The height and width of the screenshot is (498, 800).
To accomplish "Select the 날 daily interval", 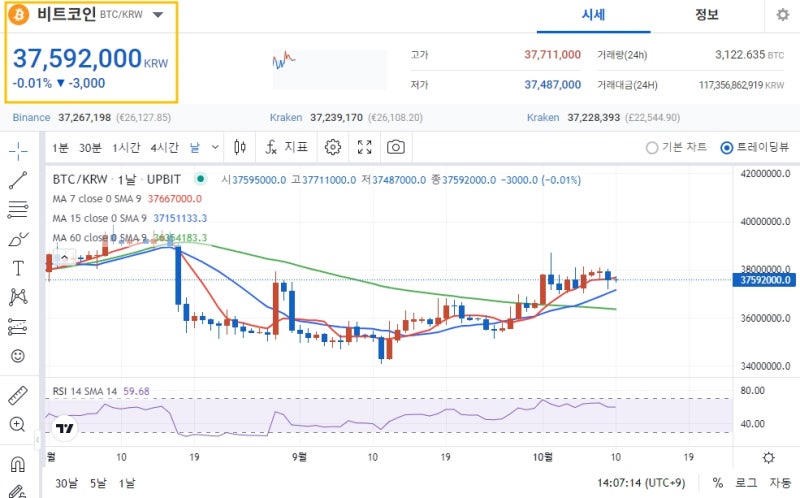I will click(x=195, y=148).
